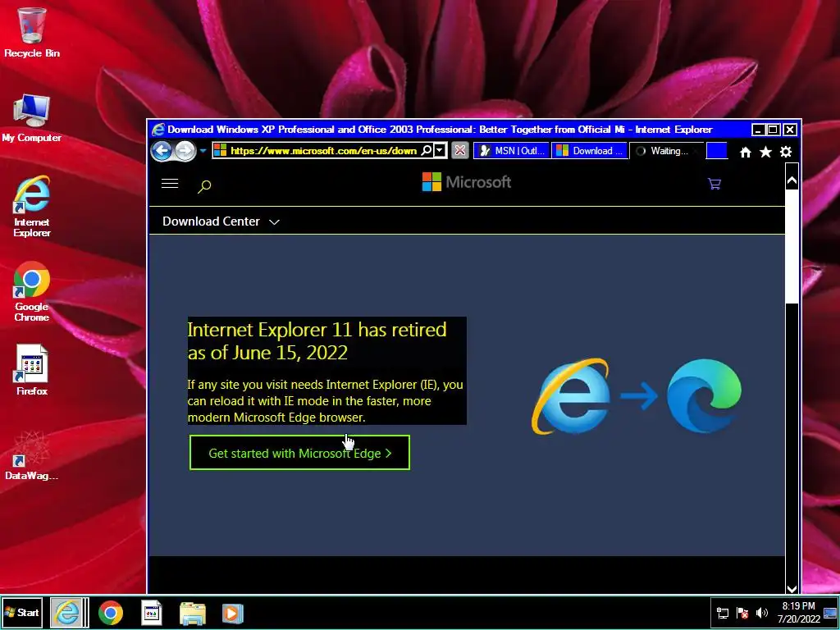This screenshot has width=840, height=630.
Task: Open the shopping cart icon
Action: (714, 184)
